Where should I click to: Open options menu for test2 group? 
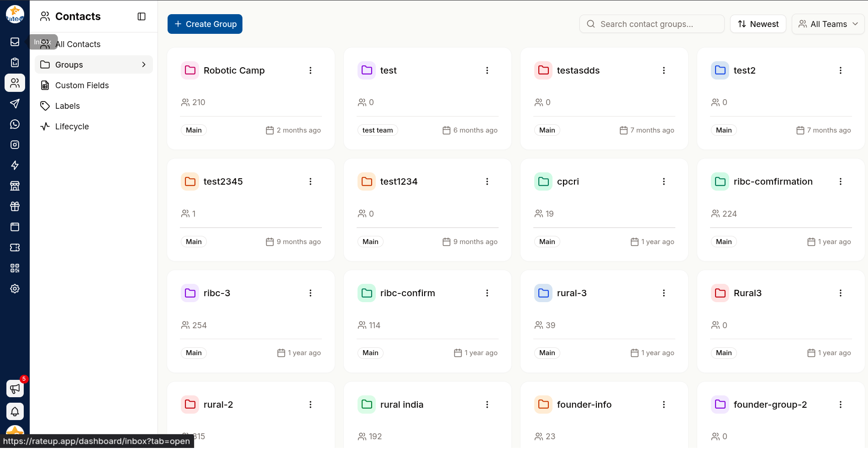841,70
